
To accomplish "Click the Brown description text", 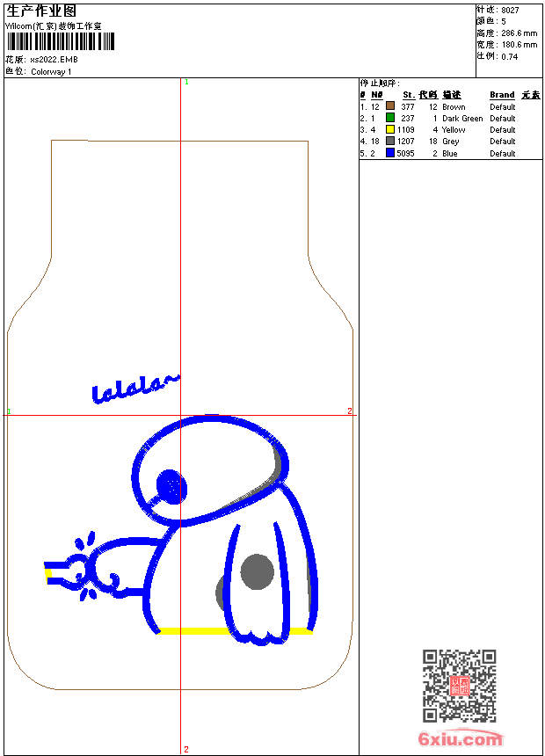I will pos(454,107).
